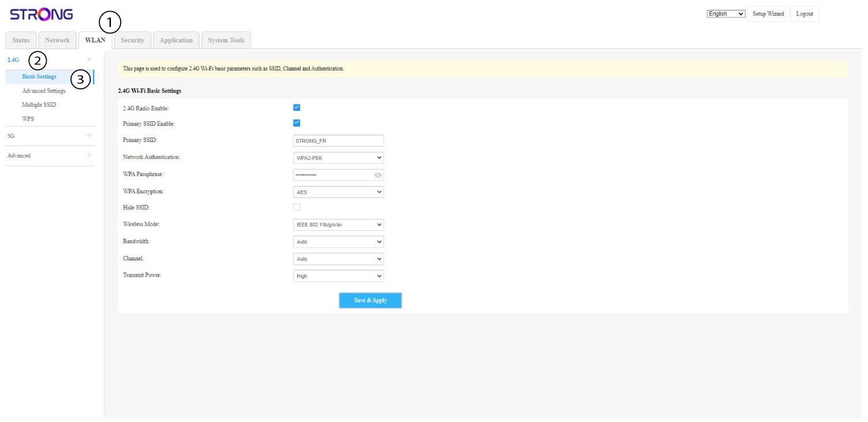Screen dimensions: 868x422
Task: Open the language dropdown showing English
Action: click(726, 14)
